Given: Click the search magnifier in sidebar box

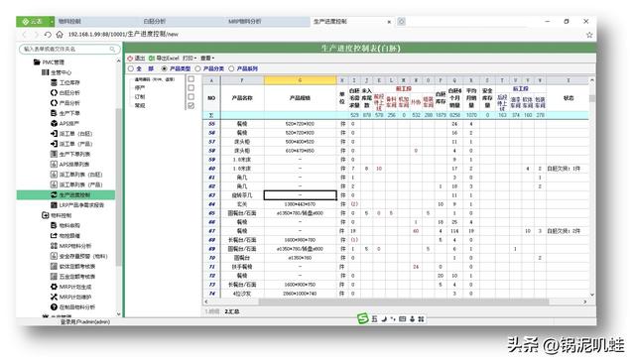Looking at the screenshot, I should point(112,49).
